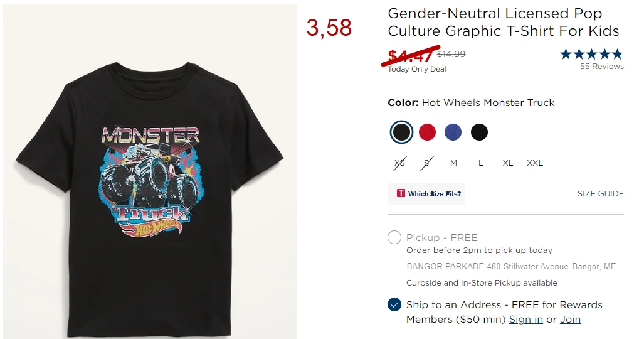
Task: Select size L
Action: pos(480,163)
